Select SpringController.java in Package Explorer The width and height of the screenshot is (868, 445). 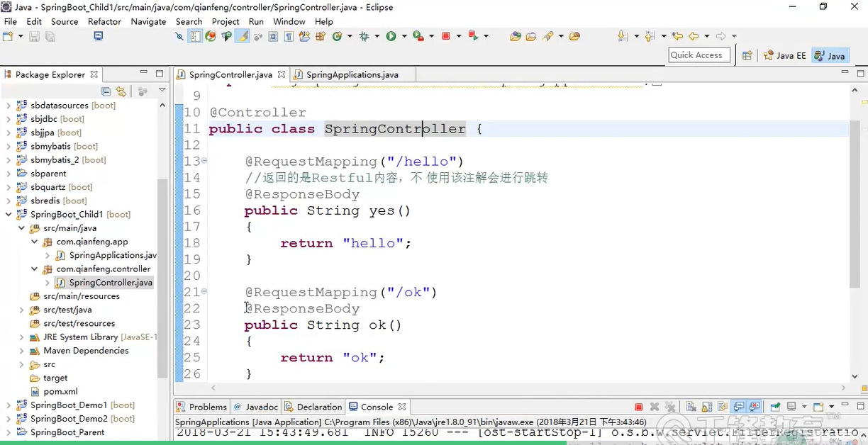(104, 283)
